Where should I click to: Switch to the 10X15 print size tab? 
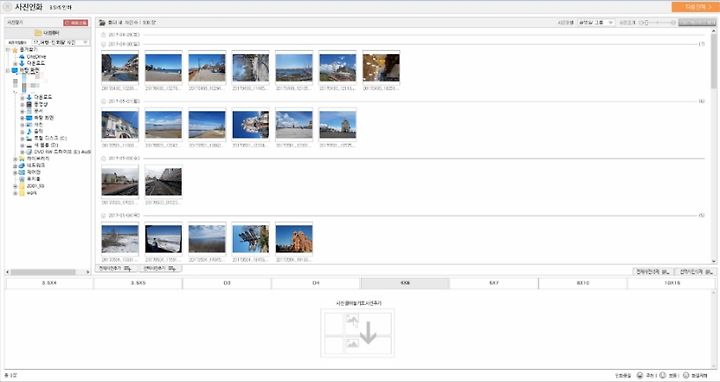tap(672, 283)
